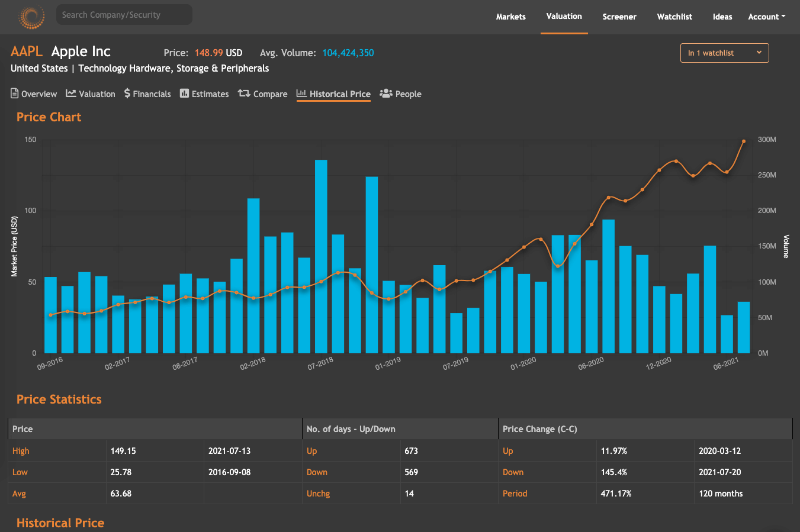
Task: Click the Price Chart heading
Action: pyautogui.click(x=49, y=117)
